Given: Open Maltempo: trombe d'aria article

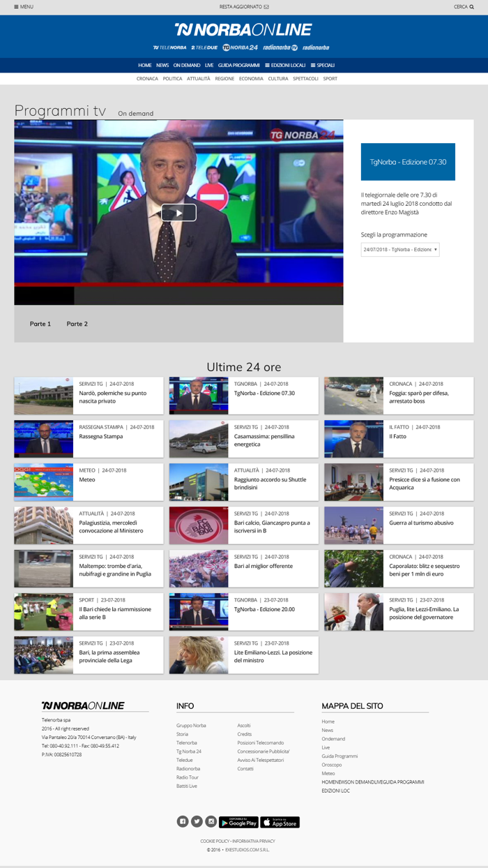Looking at the screenshot, I should click(116, 570).
